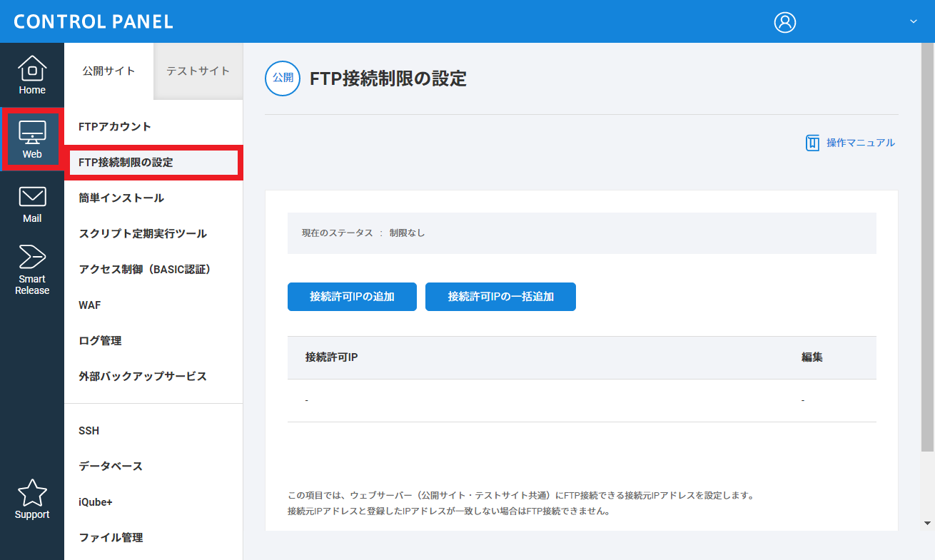Switch to the 公開サイト tab
The width and height of the screenshot is (935, 560).
[x=108, y=71]
